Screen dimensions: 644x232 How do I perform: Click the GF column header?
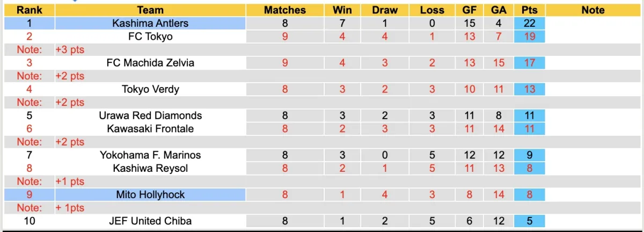tap(470, 10)
